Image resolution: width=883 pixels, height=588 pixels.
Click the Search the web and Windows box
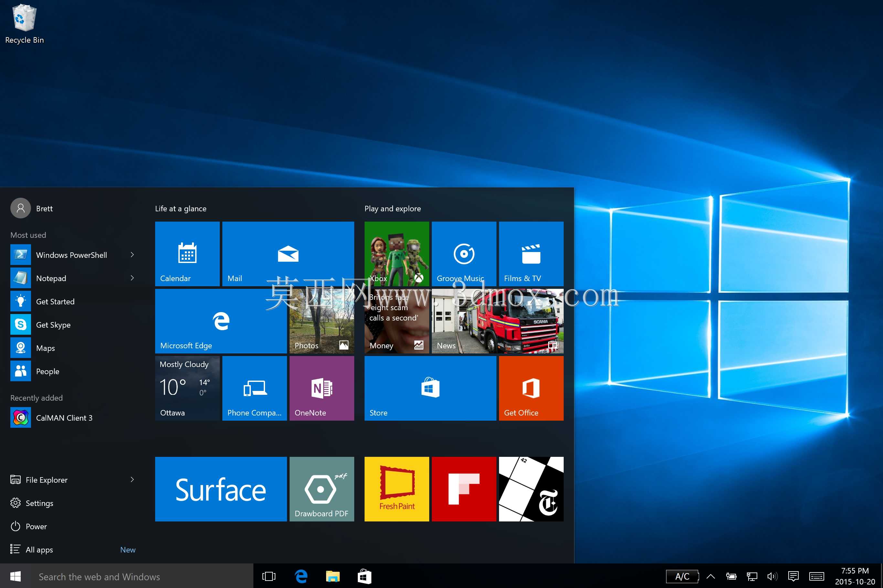coord(142,576)
